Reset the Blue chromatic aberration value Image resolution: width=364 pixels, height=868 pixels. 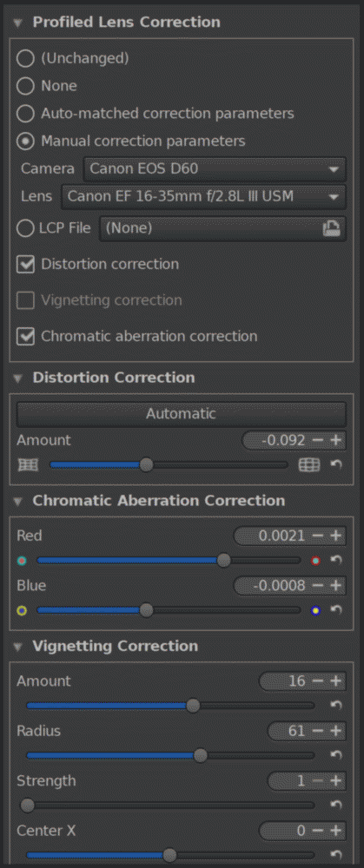pyautogui.click(x=335, y=610)
